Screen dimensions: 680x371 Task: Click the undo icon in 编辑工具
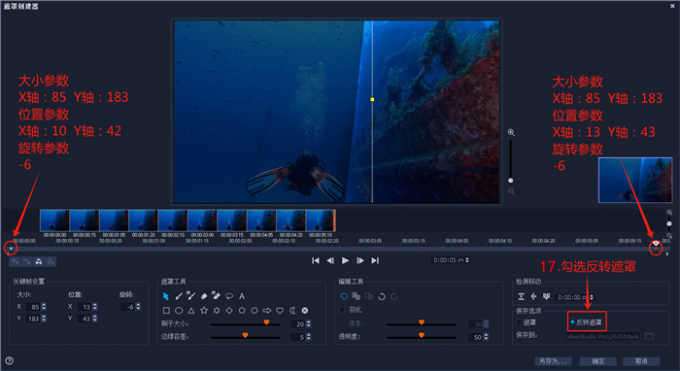[x=382, y=296]
